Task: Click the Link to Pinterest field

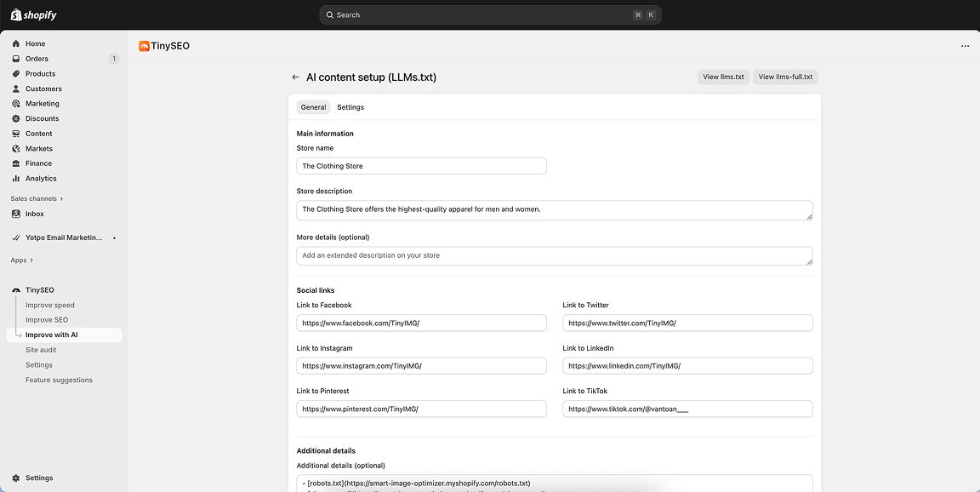Action: pos(421,409)
